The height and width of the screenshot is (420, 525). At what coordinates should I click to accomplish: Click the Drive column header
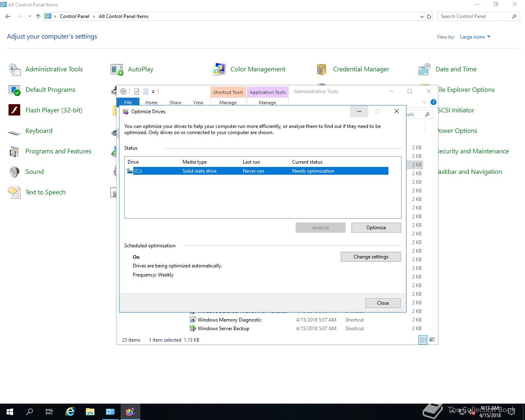click(152, 162)
